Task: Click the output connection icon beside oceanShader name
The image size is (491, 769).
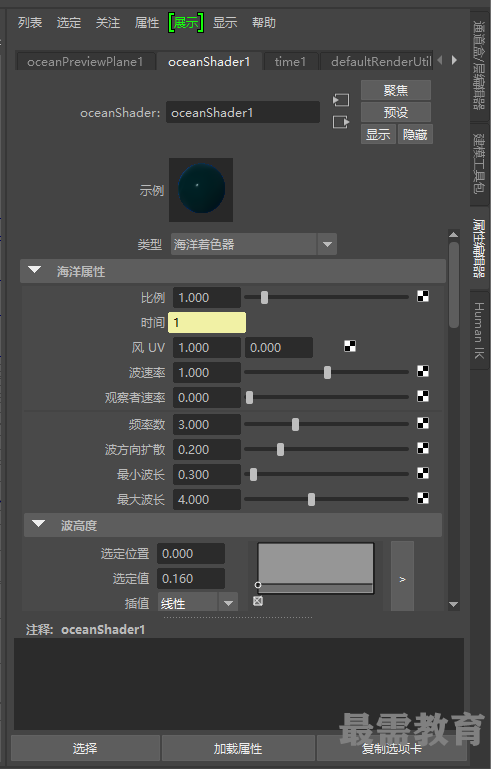Action: tap(341, 122)
